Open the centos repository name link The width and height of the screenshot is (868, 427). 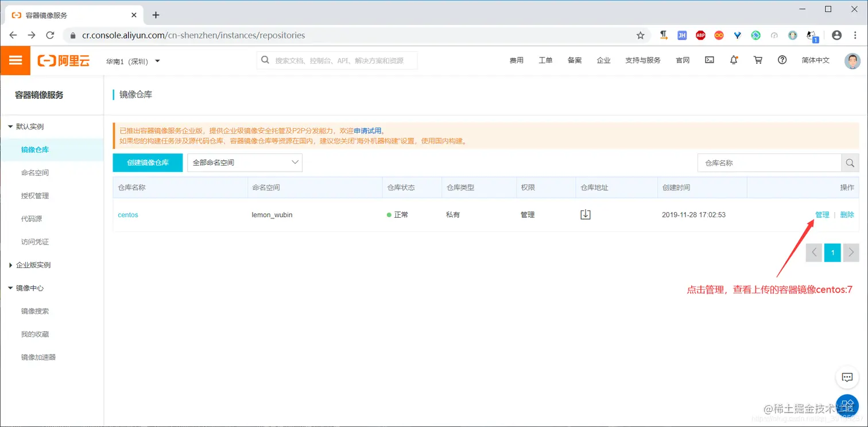click(x=128, y=215)
